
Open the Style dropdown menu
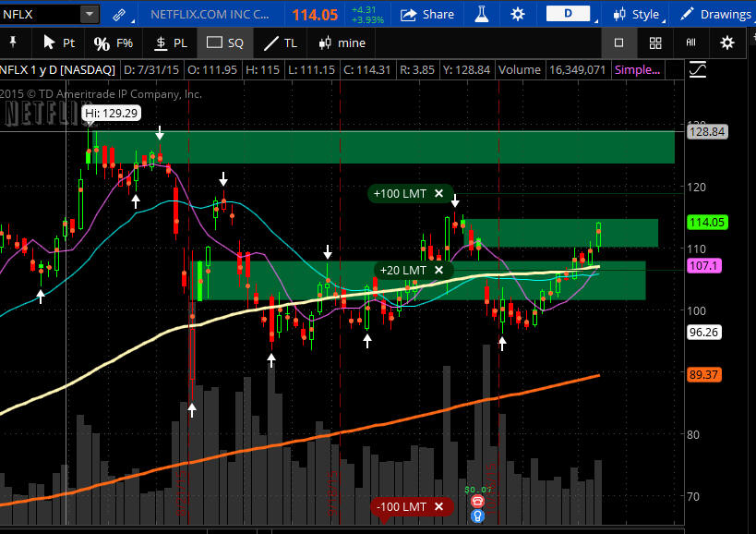(x=637, y=14)
